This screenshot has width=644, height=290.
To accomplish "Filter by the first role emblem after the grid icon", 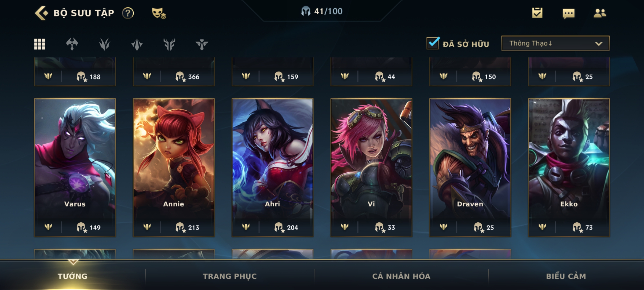I will [72, 44].
